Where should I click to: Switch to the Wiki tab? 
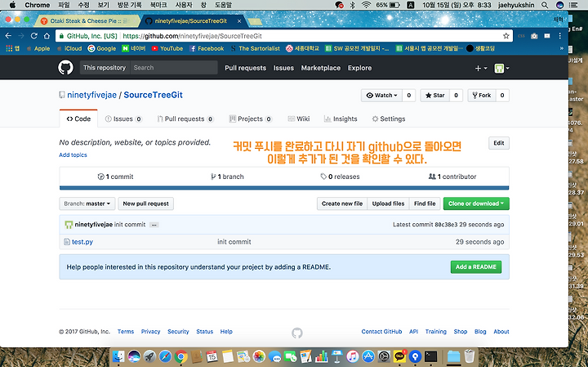[x=299, y=119]
